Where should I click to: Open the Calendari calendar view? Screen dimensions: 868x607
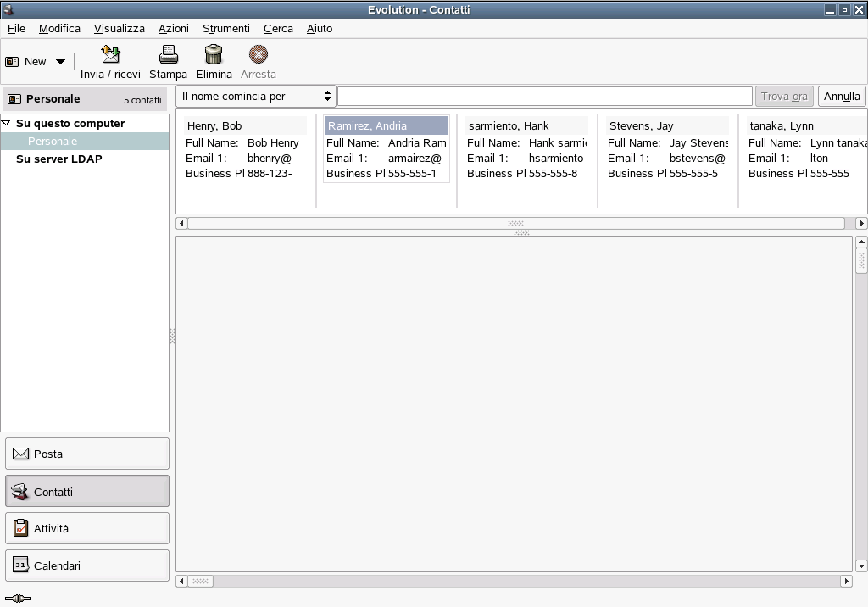click(87, 565)
